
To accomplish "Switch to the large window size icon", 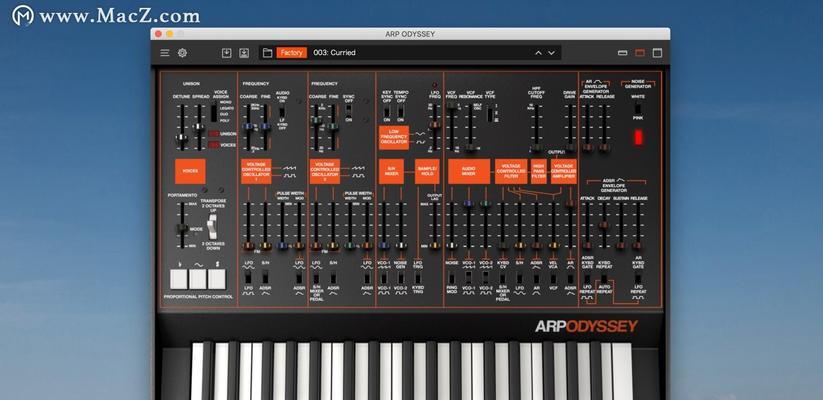I will (657, 53).
